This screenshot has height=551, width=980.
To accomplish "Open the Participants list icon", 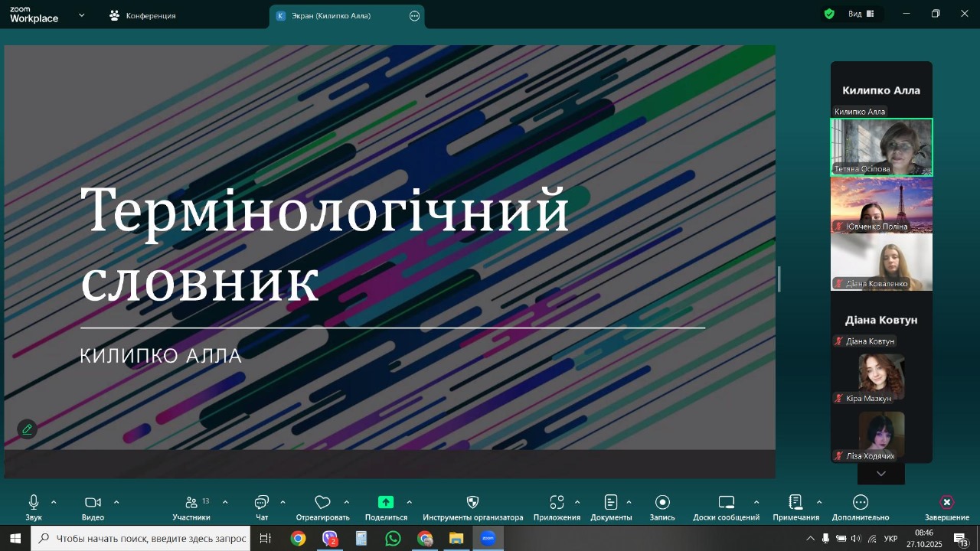I will [191, 502].
